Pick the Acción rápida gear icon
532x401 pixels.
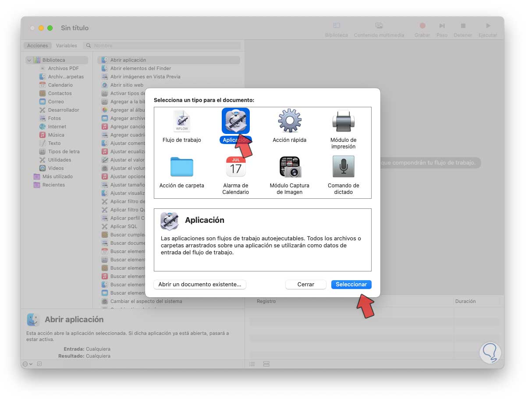pyautogui.click(x=290, y=121)
